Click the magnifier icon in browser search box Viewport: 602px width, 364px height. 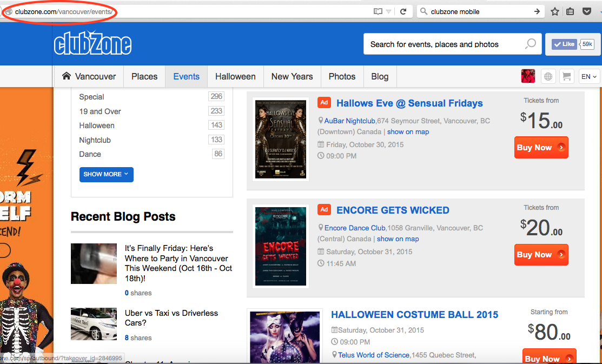coord(424,11)
